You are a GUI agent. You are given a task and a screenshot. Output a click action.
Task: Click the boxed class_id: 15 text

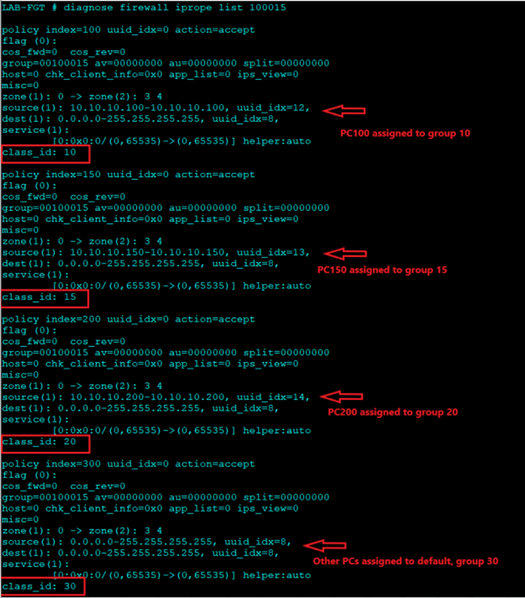click(x=39, y=297)
